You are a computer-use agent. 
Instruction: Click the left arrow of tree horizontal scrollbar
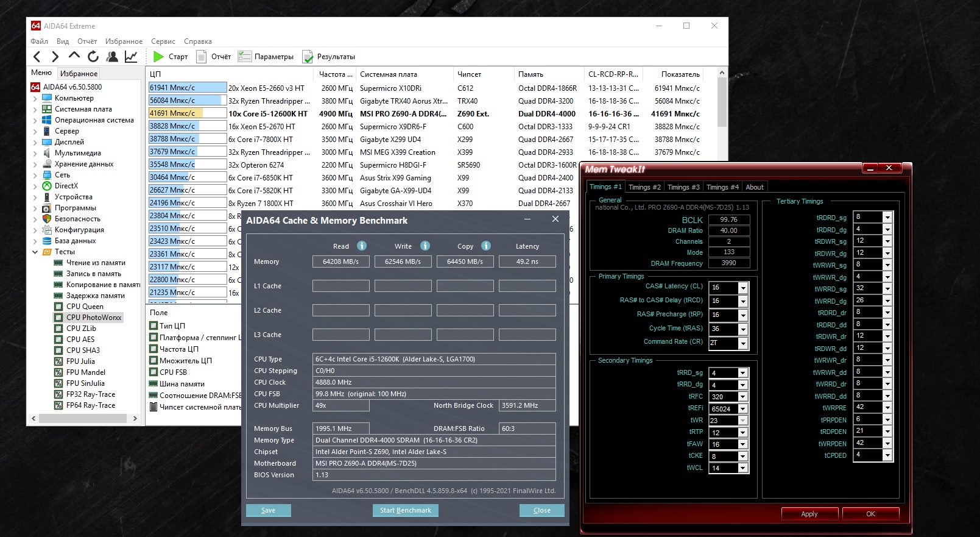tap(34, 418)
